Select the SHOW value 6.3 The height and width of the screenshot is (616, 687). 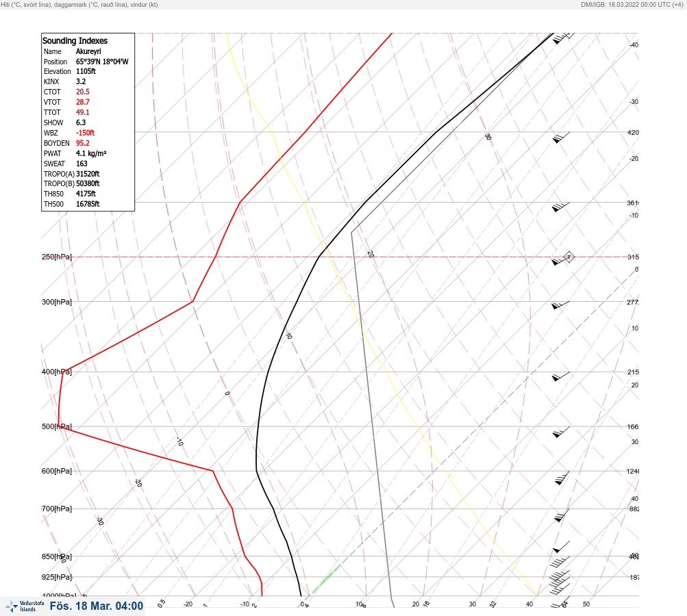coord(81,123)
